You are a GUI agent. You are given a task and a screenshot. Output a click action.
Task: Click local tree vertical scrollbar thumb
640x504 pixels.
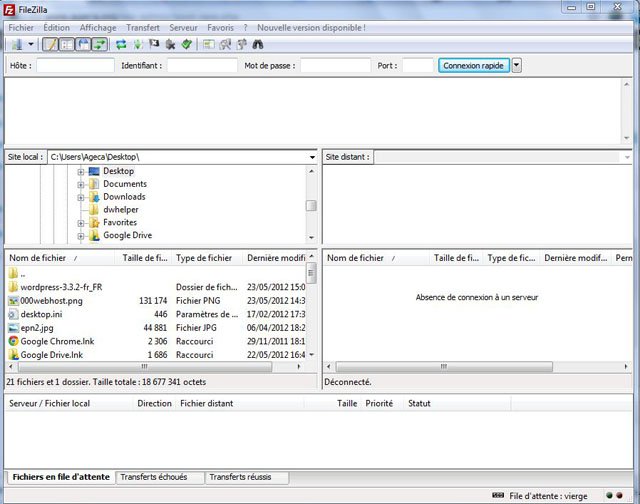(311, 205)
